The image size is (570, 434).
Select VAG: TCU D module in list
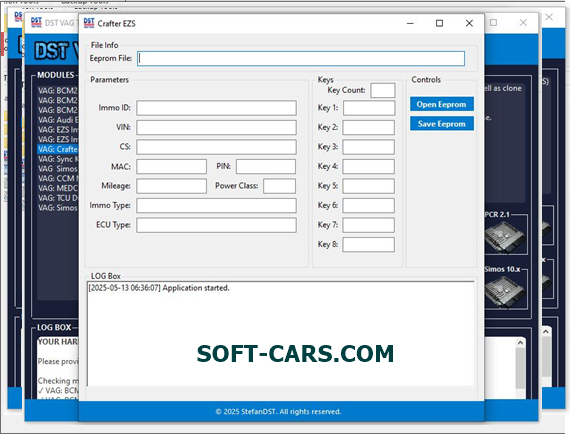coord(57,198)
